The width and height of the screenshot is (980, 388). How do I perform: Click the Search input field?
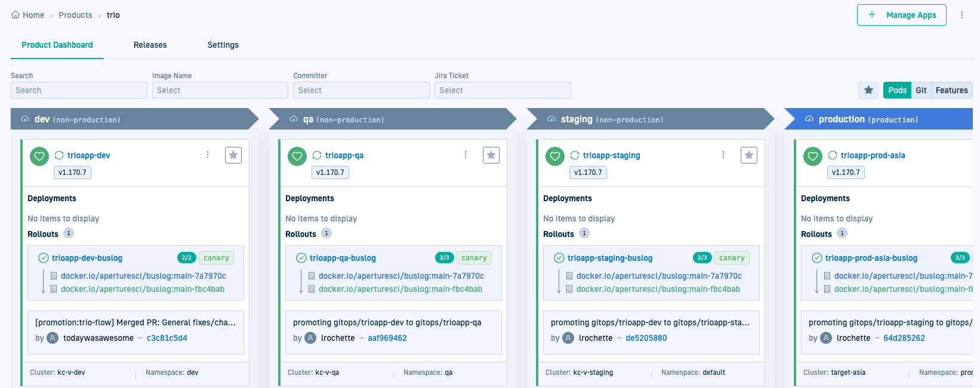point(79,90)
